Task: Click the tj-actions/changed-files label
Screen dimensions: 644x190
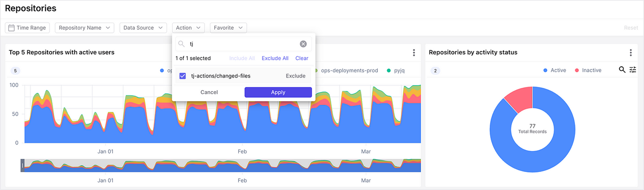Action: pos(221,76)
